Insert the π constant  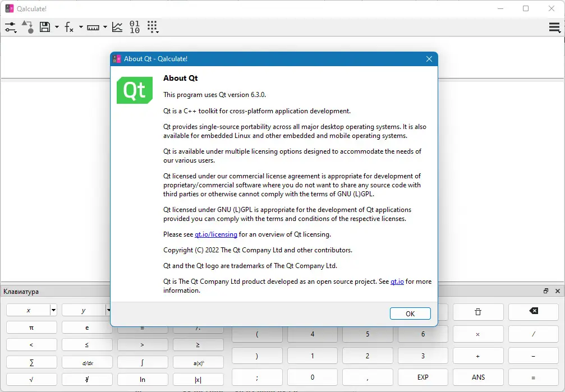pos(31,328)
